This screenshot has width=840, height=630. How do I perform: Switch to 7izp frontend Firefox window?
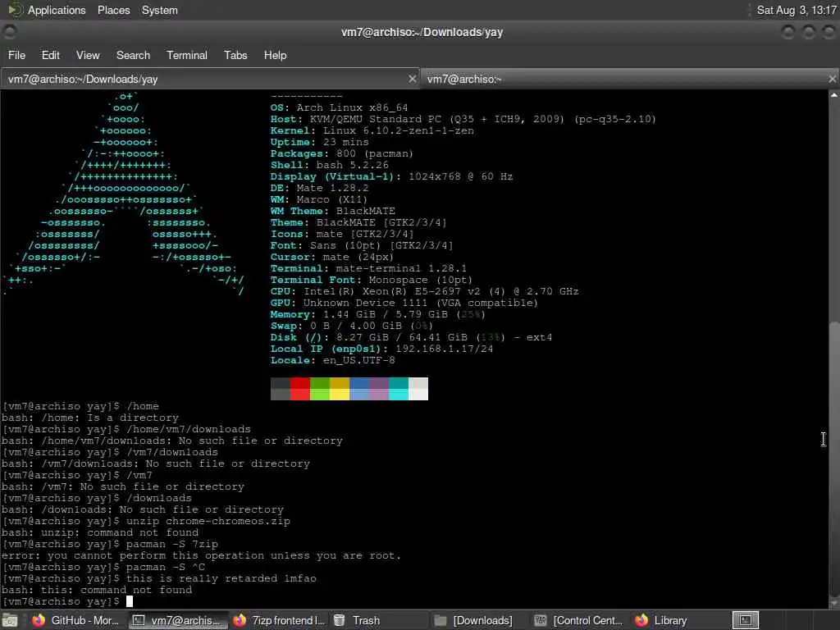coord(279,620)
